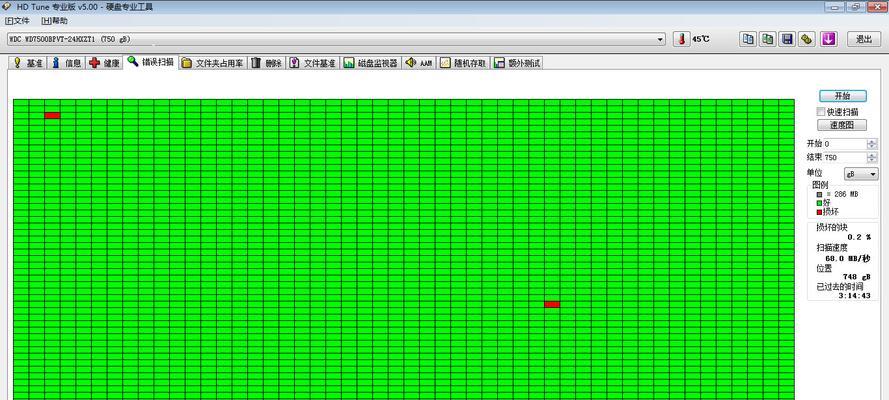
Task: Click the gray 286 MB legend swatch
Action: [819, 194]
